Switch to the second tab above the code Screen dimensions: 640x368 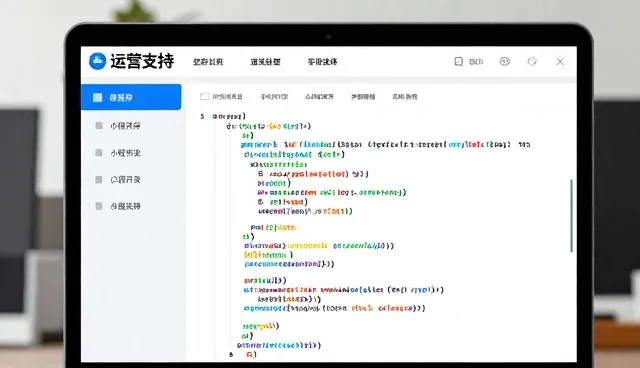274,97
